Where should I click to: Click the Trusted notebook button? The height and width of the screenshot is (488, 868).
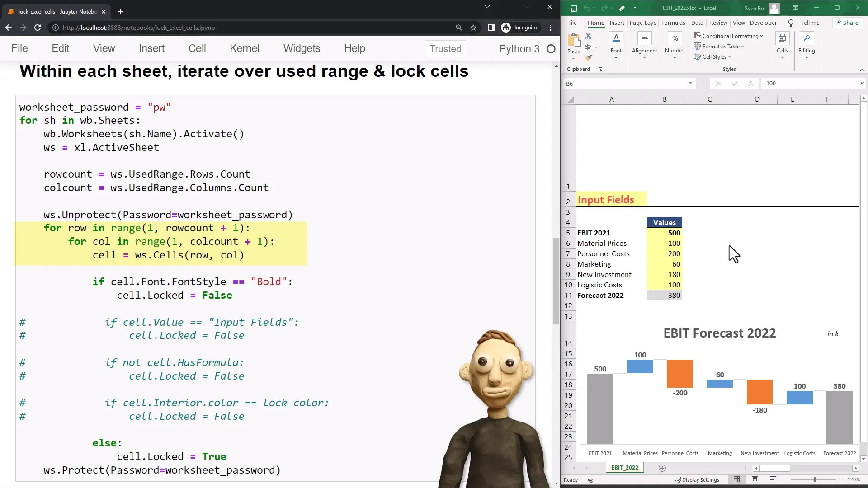pos(445,49)
